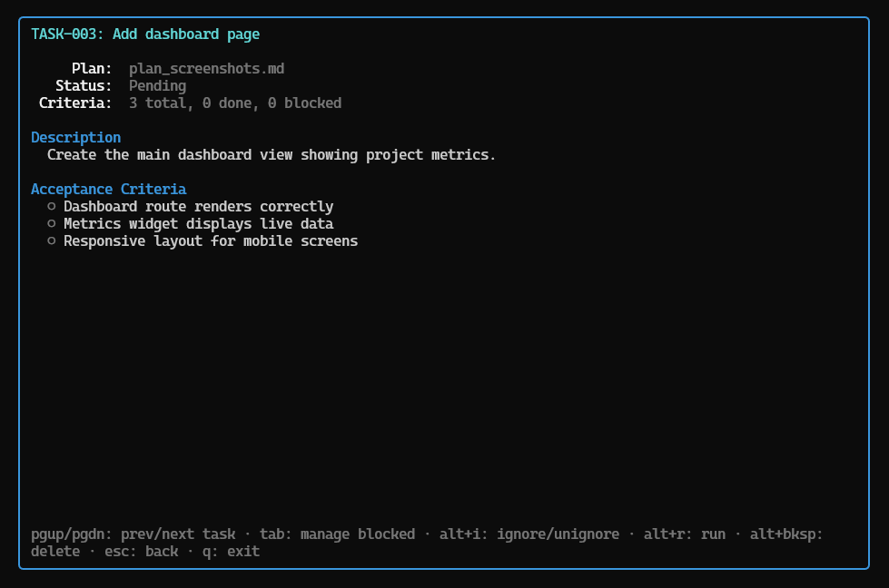Click the 'pgup/pgdn: prev/next task' hint
The height and width of the screenshot is (588, 889).
[x=133, y=534]
